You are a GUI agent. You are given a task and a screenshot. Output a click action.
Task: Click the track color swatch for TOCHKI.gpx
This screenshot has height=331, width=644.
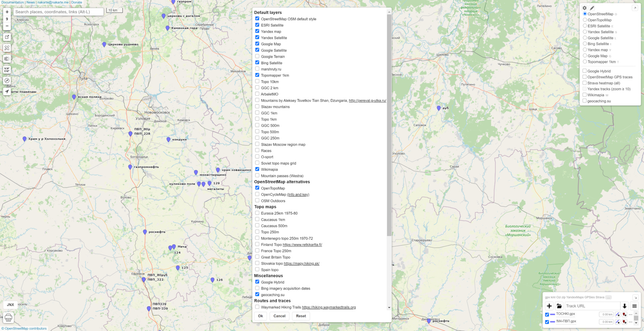552,315
